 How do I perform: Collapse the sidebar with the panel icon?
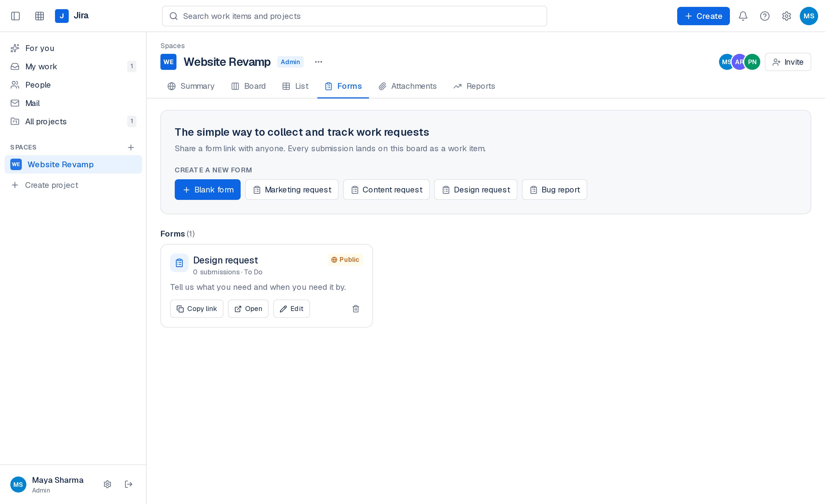pyautogui.click(x=15, y=16)
